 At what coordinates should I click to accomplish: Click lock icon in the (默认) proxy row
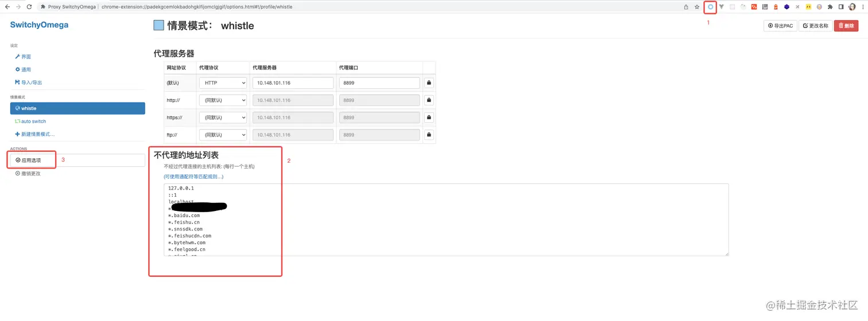[x=429, y=83]
